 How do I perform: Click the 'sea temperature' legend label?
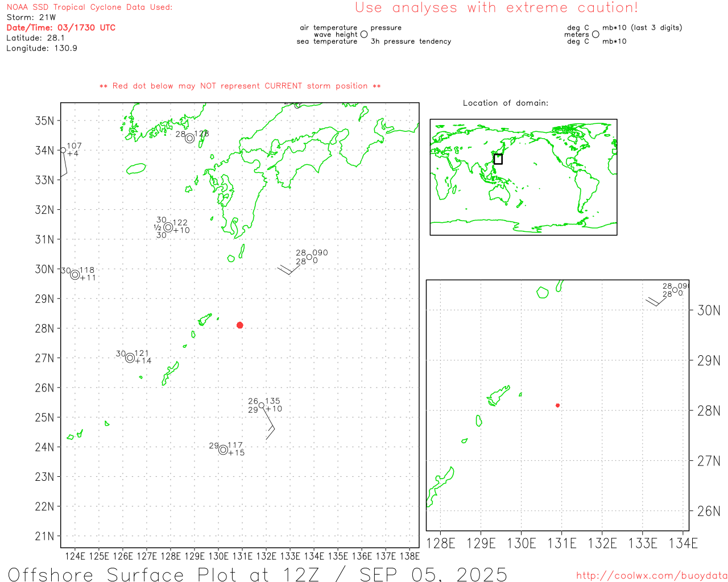point(327,41)
